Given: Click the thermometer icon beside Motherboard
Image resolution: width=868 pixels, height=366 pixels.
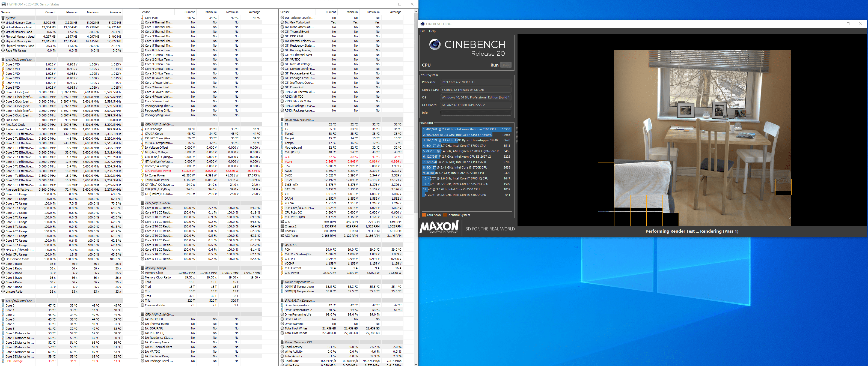Looking at the screenshot, I should click(282, 148).
